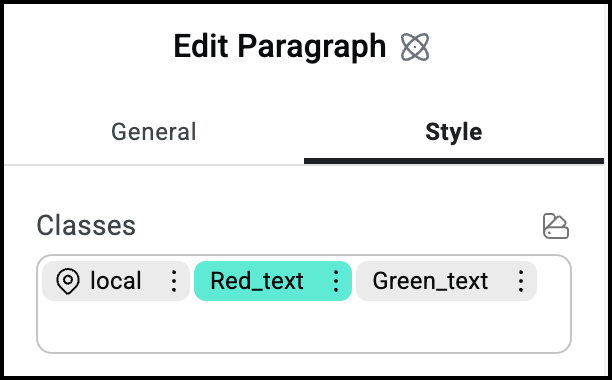Click the location pin icon in local chip
This screenshot has width=612, height=380.
point(68,281)
